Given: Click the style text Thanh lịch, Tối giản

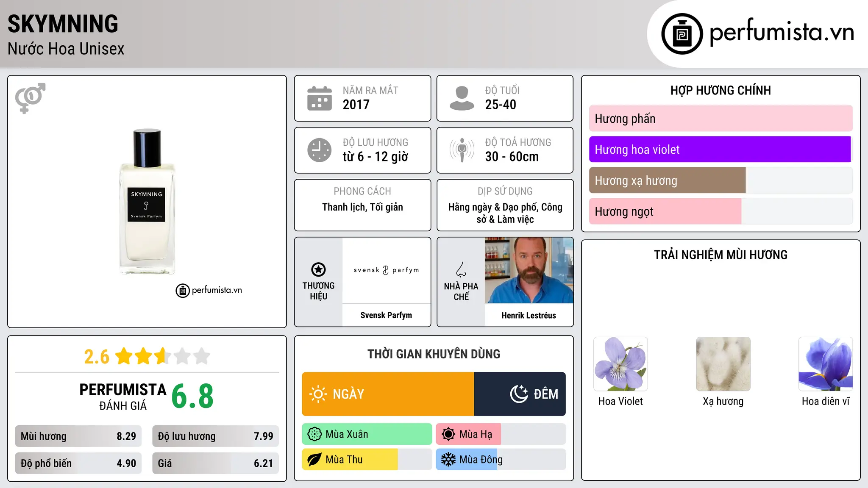Looking at the screenshot, I should pyautogui.click(x=362, y=207).
